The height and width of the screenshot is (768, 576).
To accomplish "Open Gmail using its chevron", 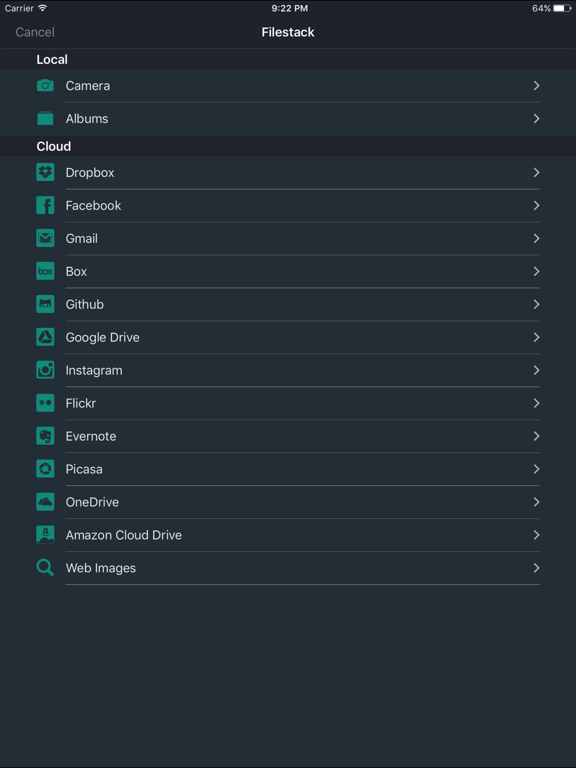I will 536,238.
